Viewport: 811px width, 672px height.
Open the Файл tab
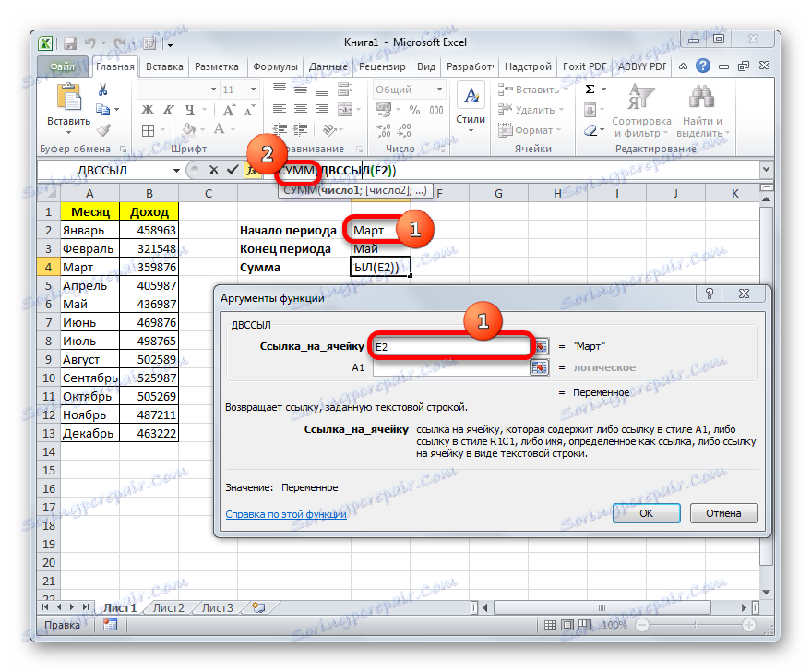click(x=63, y=66)
